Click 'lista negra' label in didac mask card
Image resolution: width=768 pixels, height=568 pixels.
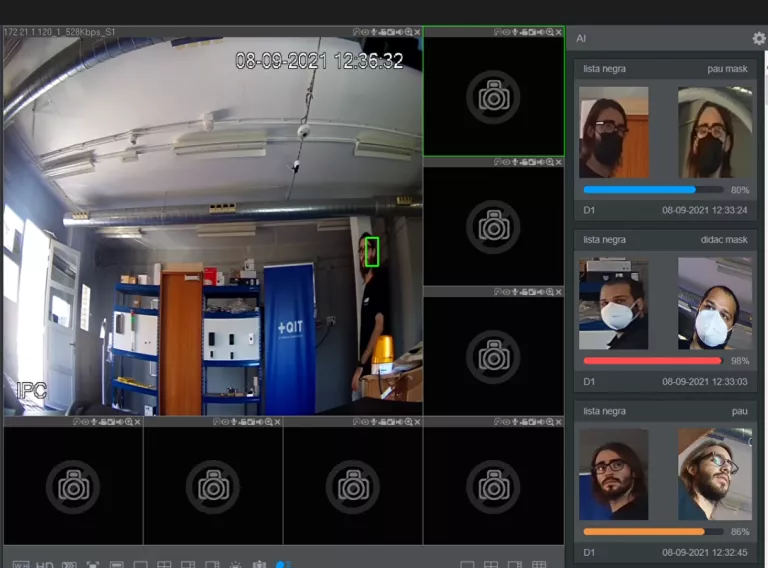[604, 239]
